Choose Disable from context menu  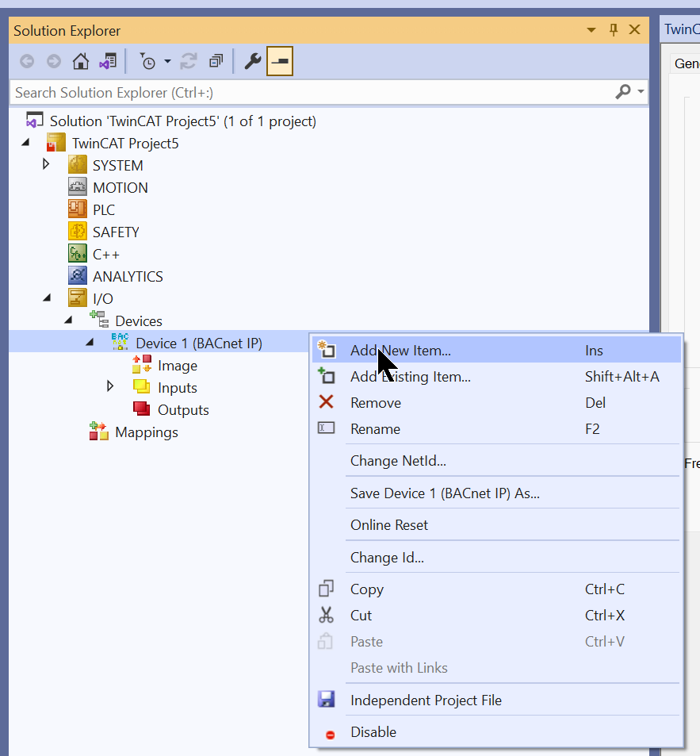[x=497, y=732]
